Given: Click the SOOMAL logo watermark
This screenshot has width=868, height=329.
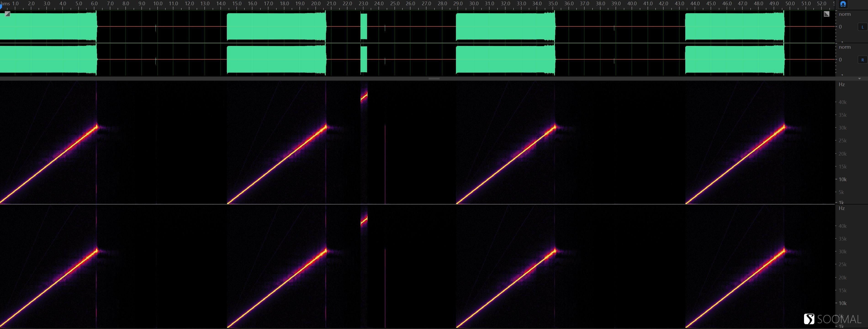Looking at the screenshot, I should click(x=832, y=319).
